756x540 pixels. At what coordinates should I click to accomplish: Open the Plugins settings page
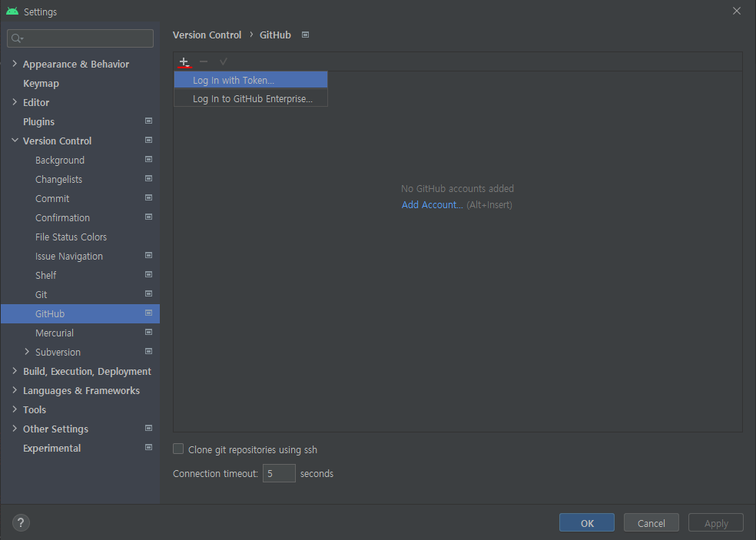pyautogui.click(x=38, y=121)
